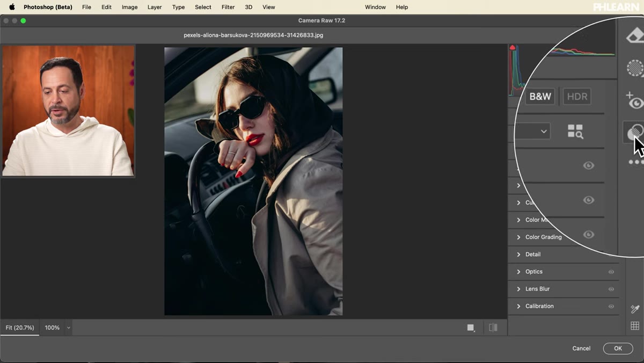Open the profile dropdown chevron
Screen dimensions: 644x363
click(x=544, y=132)
